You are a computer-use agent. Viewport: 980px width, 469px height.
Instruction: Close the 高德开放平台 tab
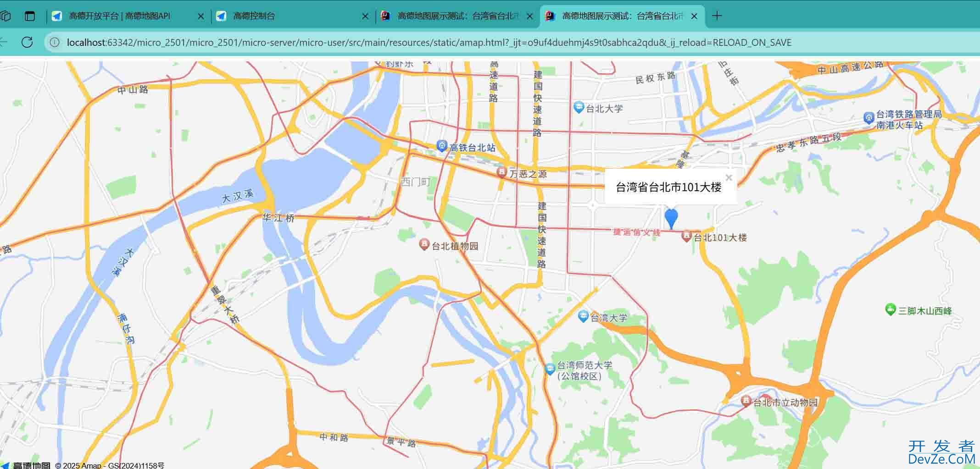click(200, 17)
